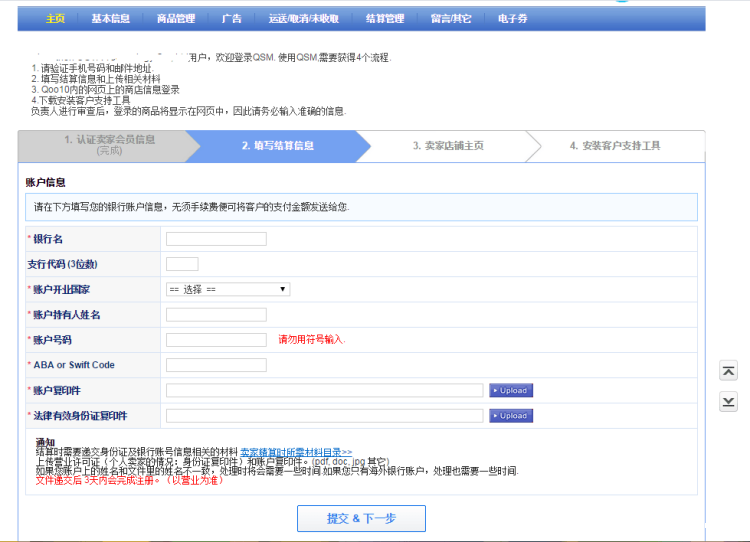Open the 结算管理 menu
Screen dimensions: 750x542
pyautogui.click(x=385, y=18)
